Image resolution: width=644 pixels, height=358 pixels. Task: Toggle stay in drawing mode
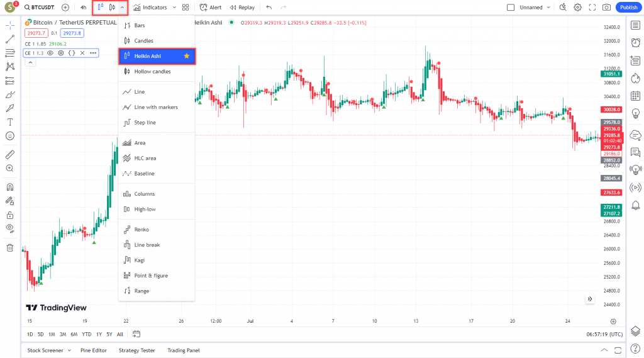click(x=10, y=201)
